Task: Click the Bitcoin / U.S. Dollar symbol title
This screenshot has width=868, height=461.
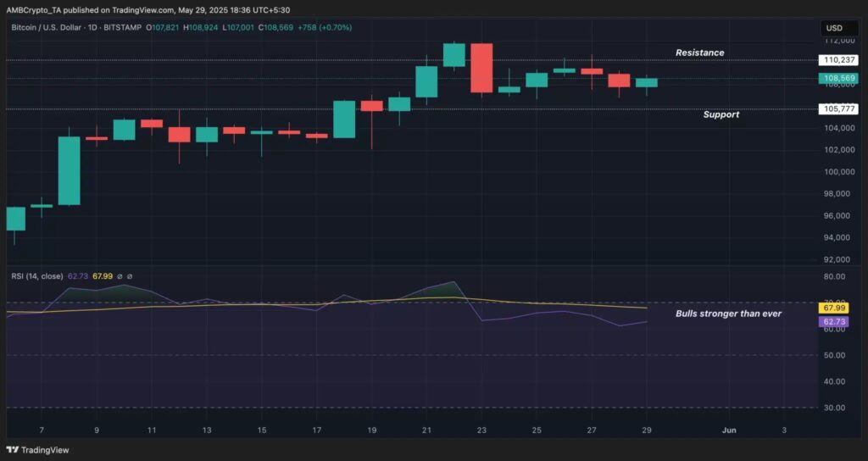Action: pyautogui.click(x=53, y=28)
